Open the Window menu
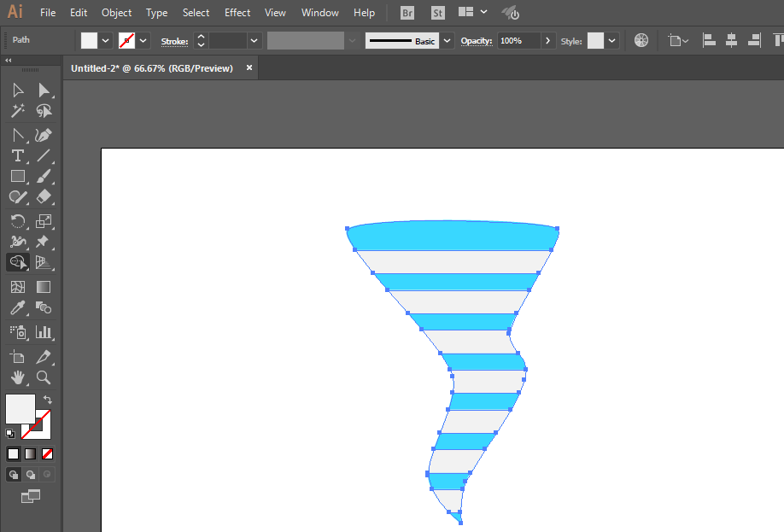 [x=320, y=13]
